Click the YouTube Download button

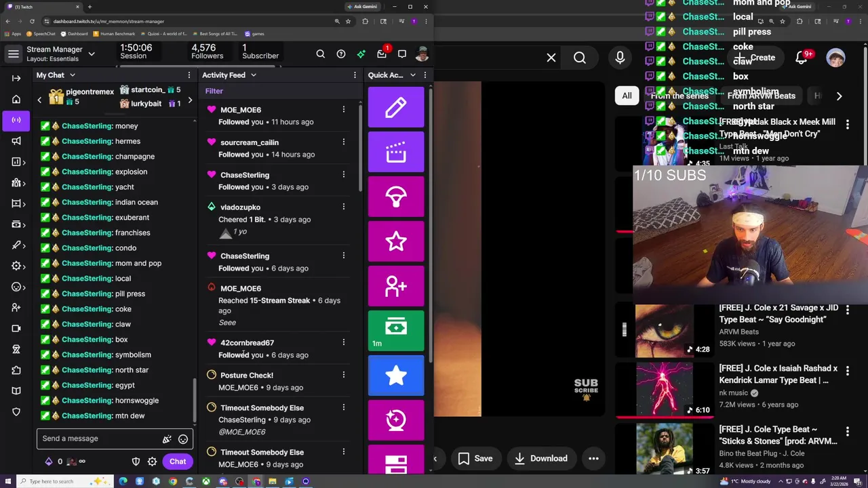tap(540, 459)
